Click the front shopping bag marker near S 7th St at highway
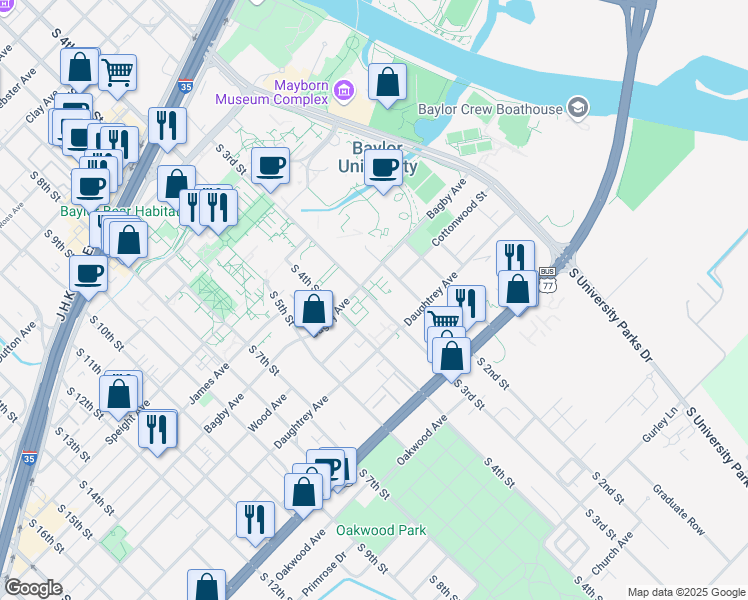 click(304, 493)
